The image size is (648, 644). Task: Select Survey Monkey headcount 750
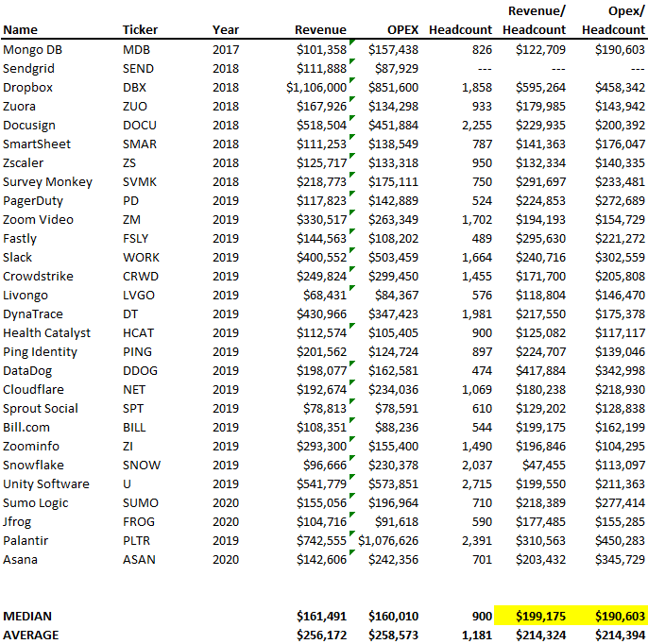[482, 182]
